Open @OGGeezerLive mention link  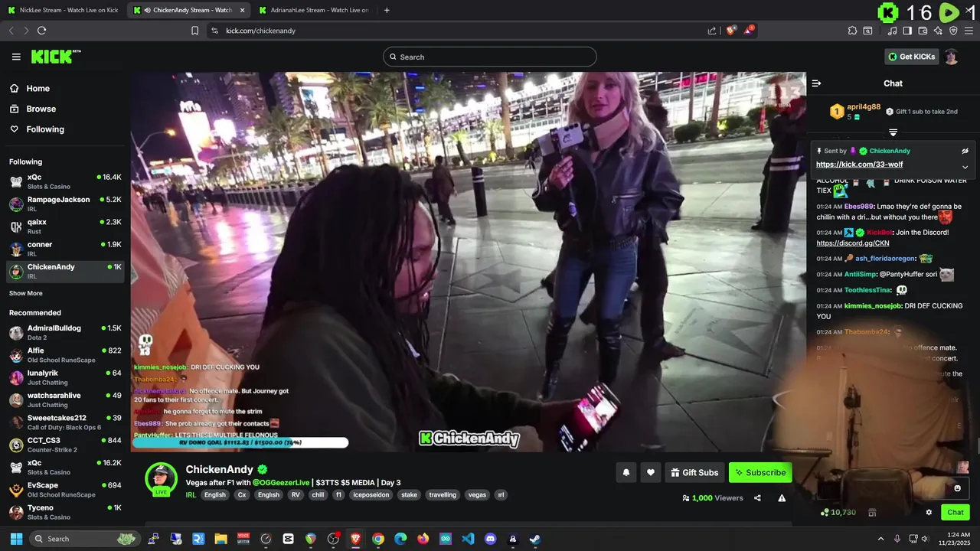pyautogui.click(x=281, y=483)
